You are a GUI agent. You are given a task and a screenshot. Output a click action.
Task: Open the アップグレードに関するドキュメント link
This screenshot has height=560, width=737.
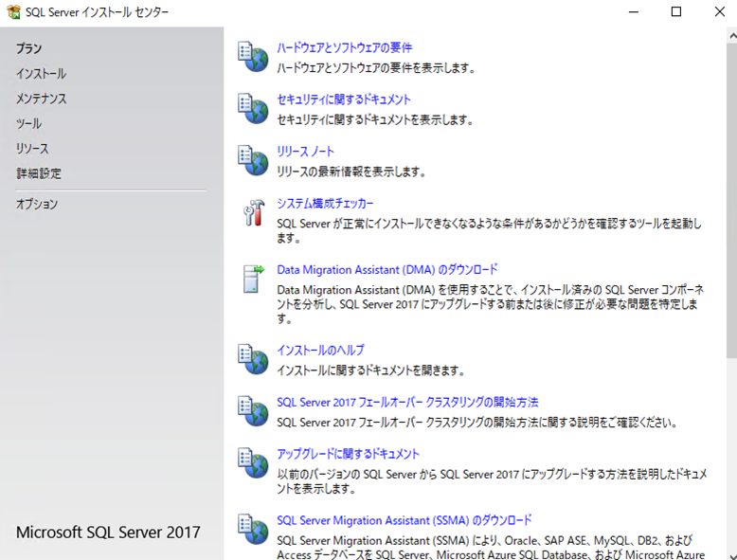tap(348, 454)
